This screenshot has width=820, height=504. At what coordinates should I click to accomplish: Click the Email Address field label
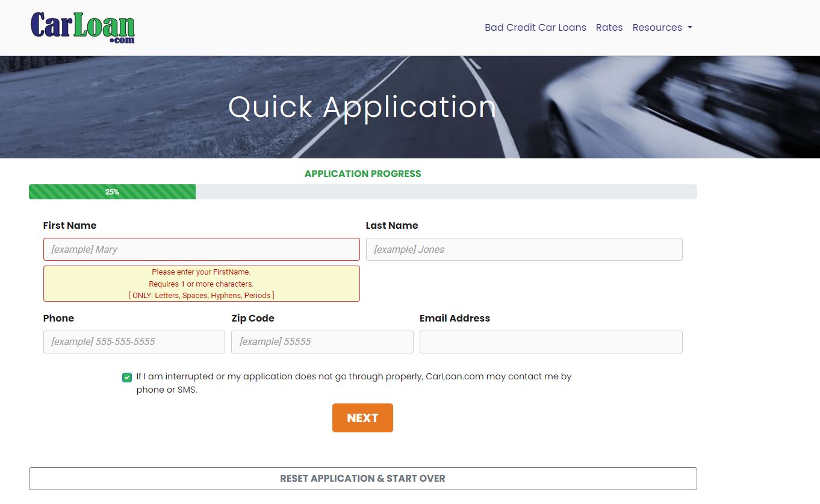pos(455,319)
